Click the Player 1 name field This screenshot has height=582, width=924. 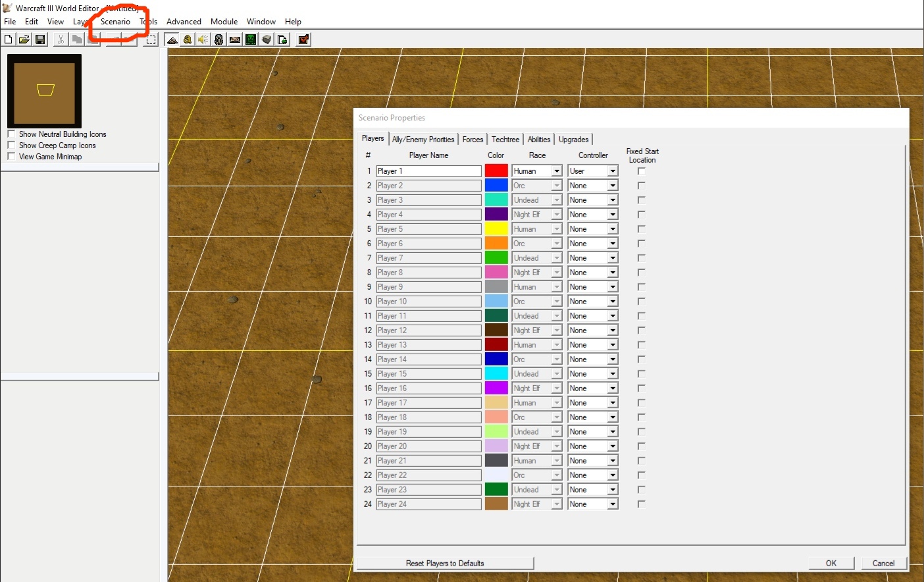tap(428, 171)
